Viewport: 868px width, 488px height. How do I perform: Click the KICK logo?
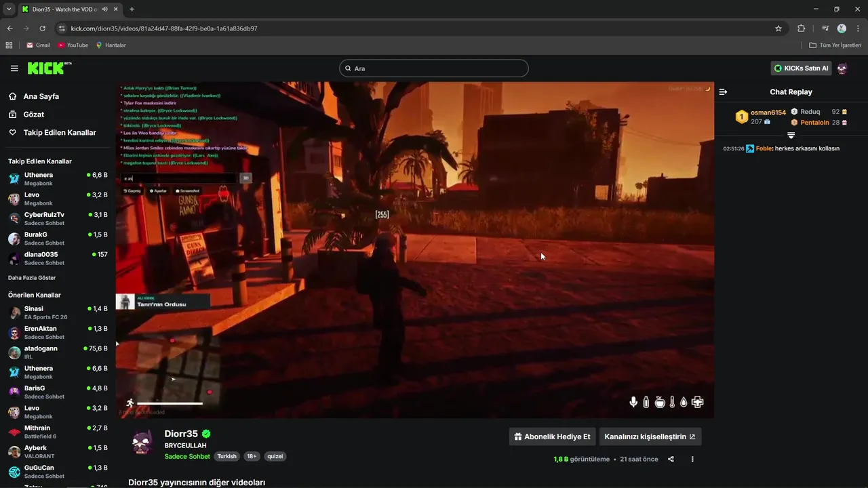click(49, 68)
